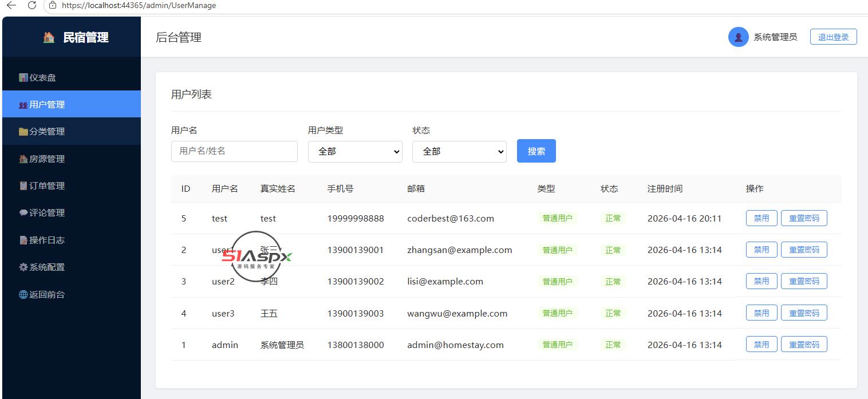
Task: Click the 用户名/姓名 search input
Action: pos(234,151)
